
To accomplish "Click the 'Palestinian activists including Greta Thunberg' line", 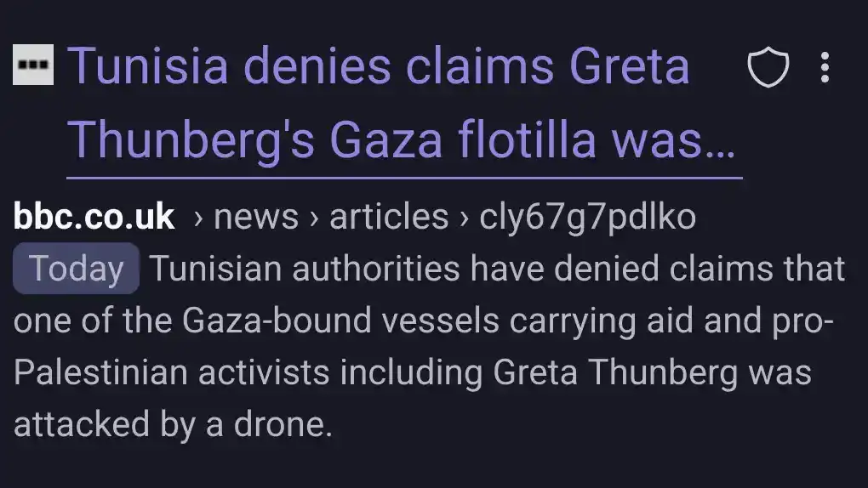I will (413, 372).
